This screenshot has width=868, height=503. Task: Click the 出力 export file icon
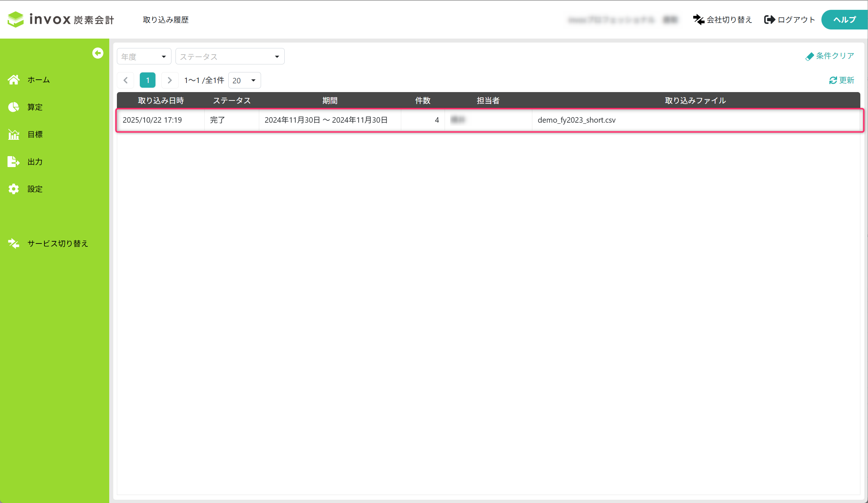pos(14,162)
